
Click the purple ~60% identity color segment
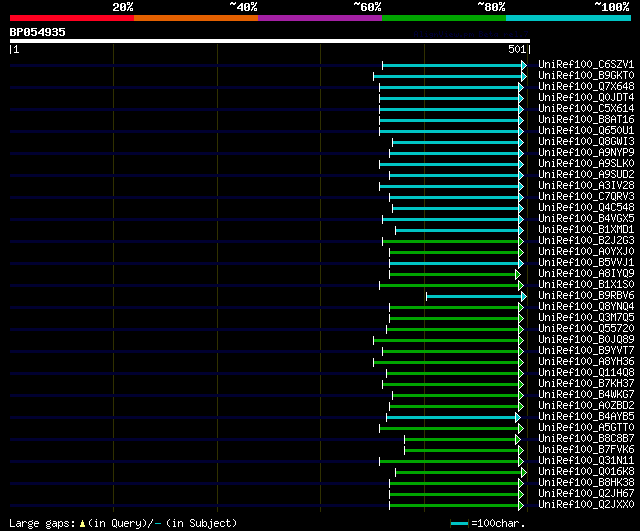[320, 18]
